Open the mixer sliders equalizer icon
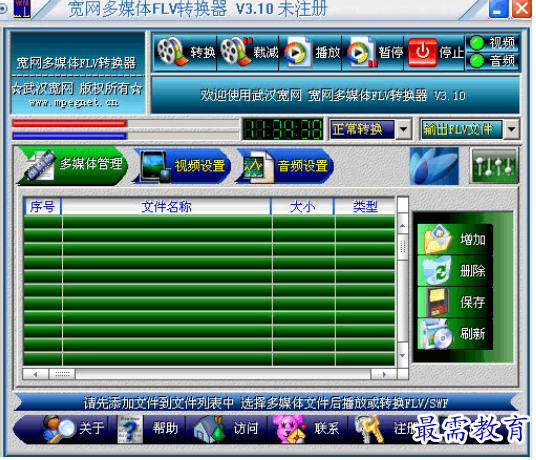This screenshot has width=536, height=460. pyautogui.click(x=494, y=166)
